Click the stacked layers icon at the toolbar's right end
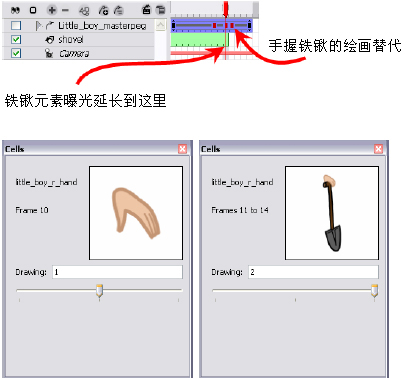Screen dimensions: 413x378 pyautogui.click(x=160, y=10)
